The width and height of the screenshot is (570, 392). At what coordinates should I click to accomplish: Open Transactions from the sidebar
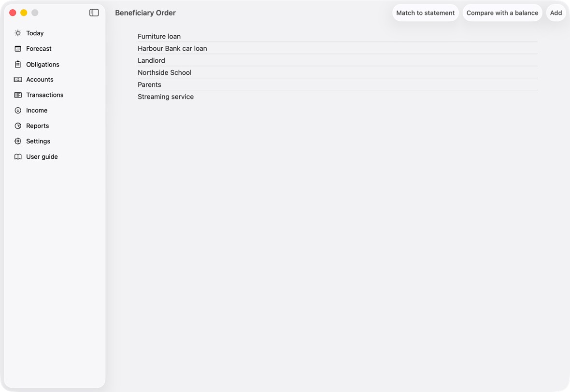pos(55,95)
